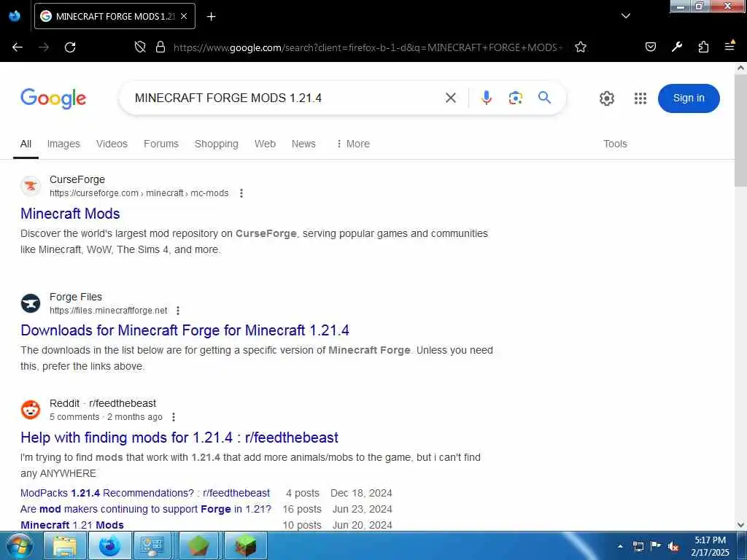The width and height of the screenshot is (747, 560).
Task: Open the Forge Files result options menu
Action: [x=178, y=311]
